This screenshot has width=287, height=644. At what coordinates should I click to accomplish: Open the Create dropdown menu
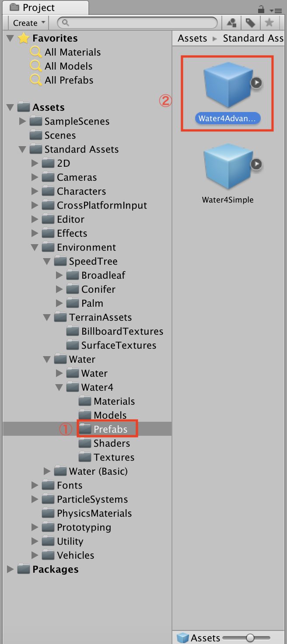(x=29, y=23)
